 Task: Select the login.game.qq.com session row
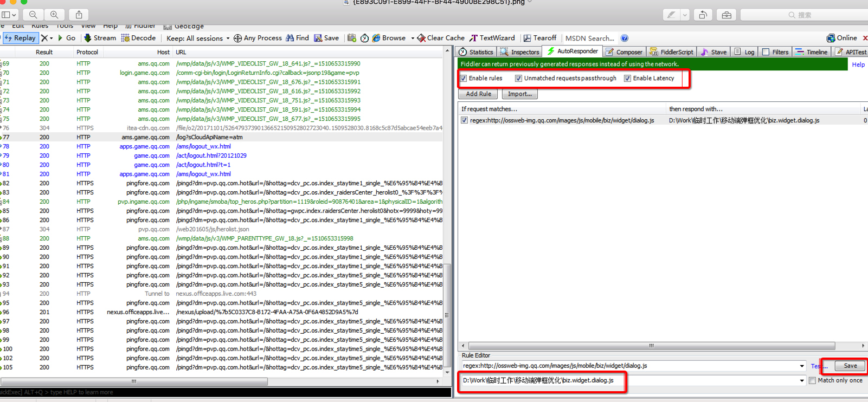[x=221, y=73]
